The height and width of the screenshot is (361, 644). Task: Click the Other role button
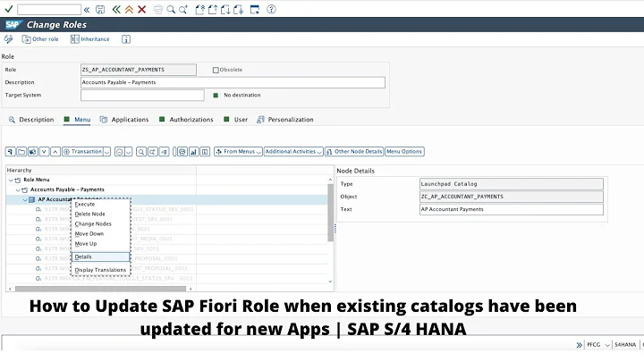click(x=40, y=39)
